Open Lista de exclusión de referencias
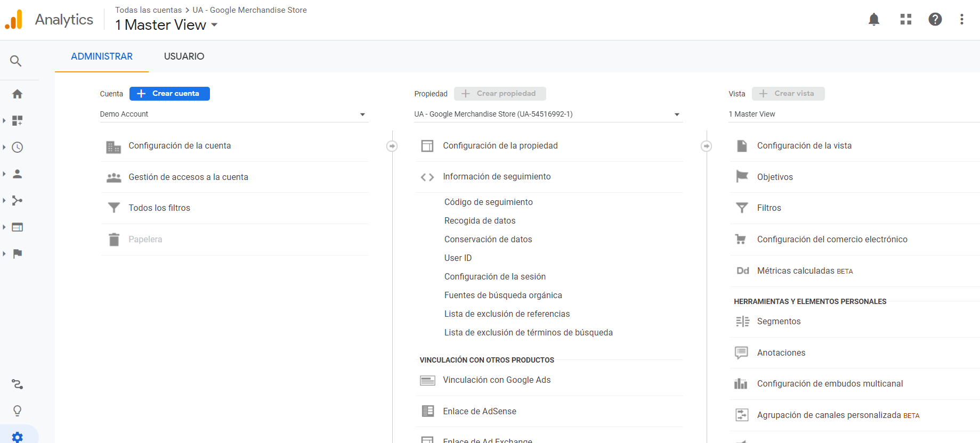 [507, 314]
